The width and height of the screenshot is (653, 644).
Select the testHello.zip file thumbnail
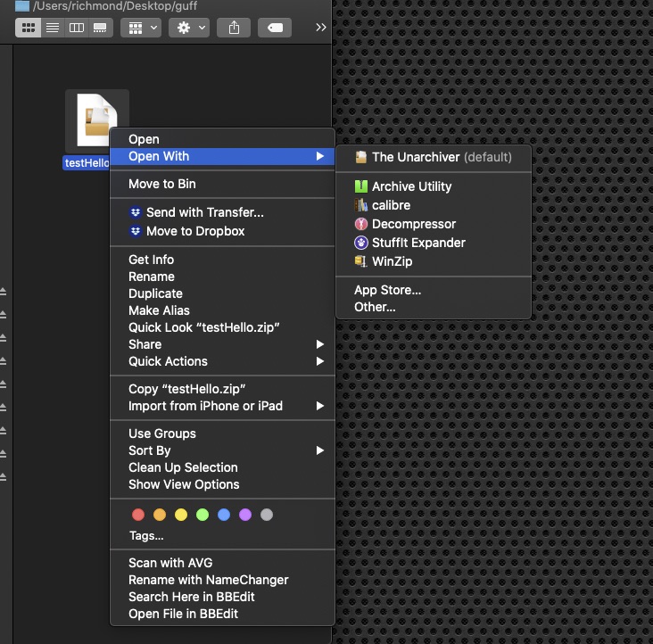[x=96, y=121]
